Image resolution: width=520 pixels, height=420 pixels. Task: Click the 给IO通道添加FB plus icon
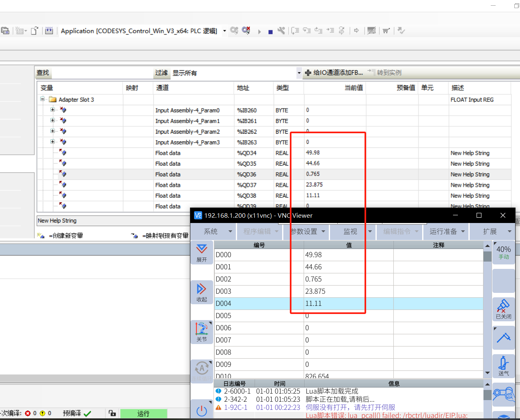coord(308,73)
